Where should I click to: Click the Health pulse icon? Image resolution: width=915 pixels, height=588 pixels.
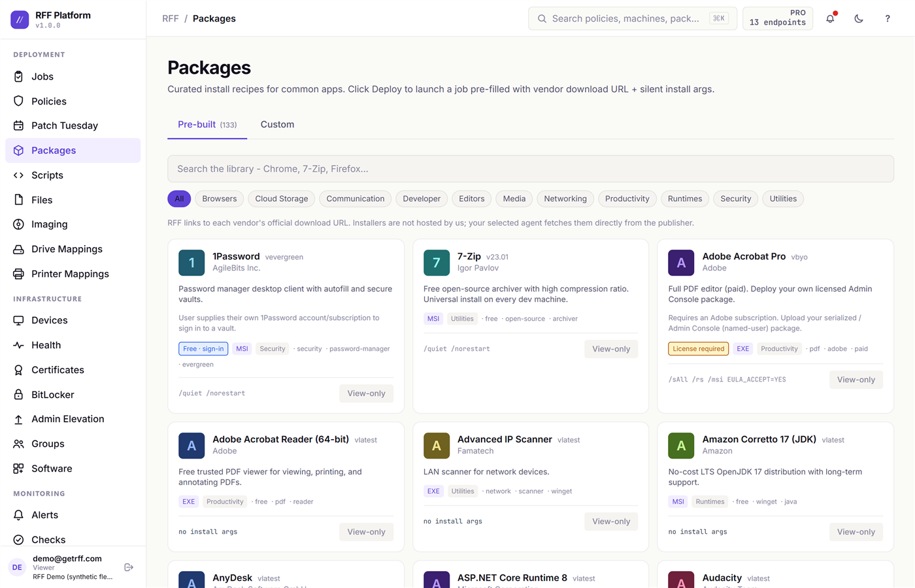click(18, 345)
